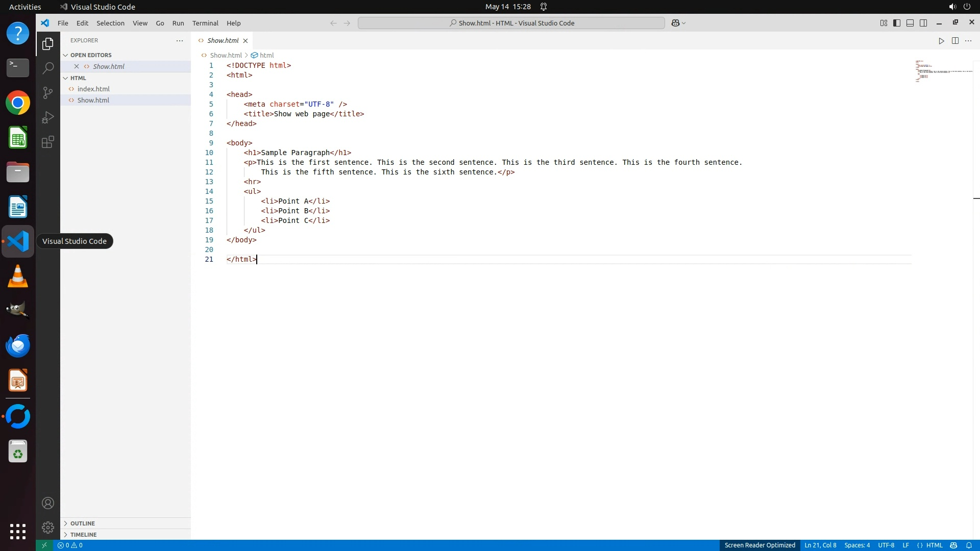Open the Terminal menu
The image size is (980, 551).
click(205, 23)
